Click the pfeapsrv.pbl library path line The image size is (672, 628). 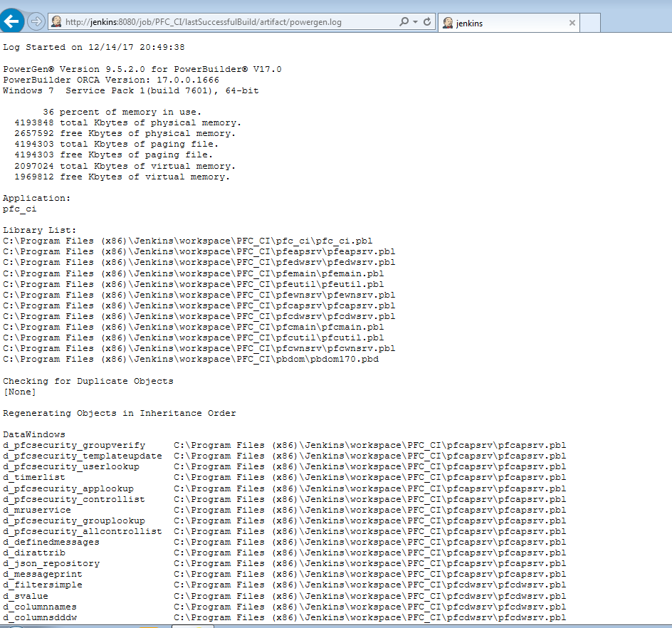click(x=199, y=251)
